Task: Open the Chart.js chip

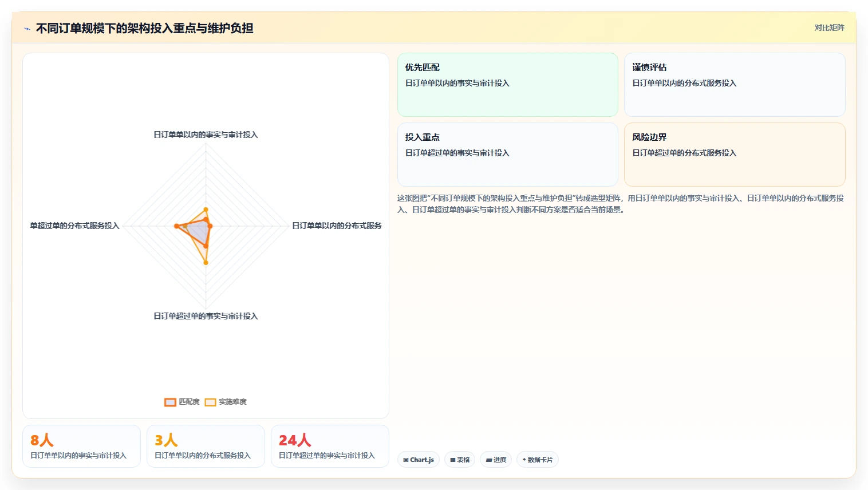Action: tap(419, 460)
